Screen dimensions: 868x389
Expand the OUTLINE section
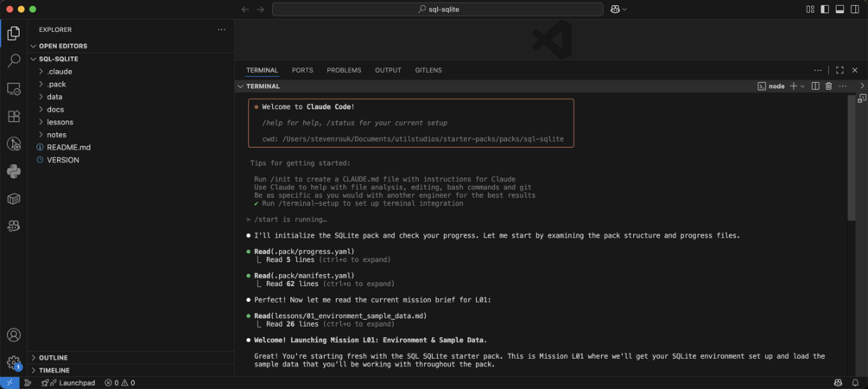pos(130,358)
